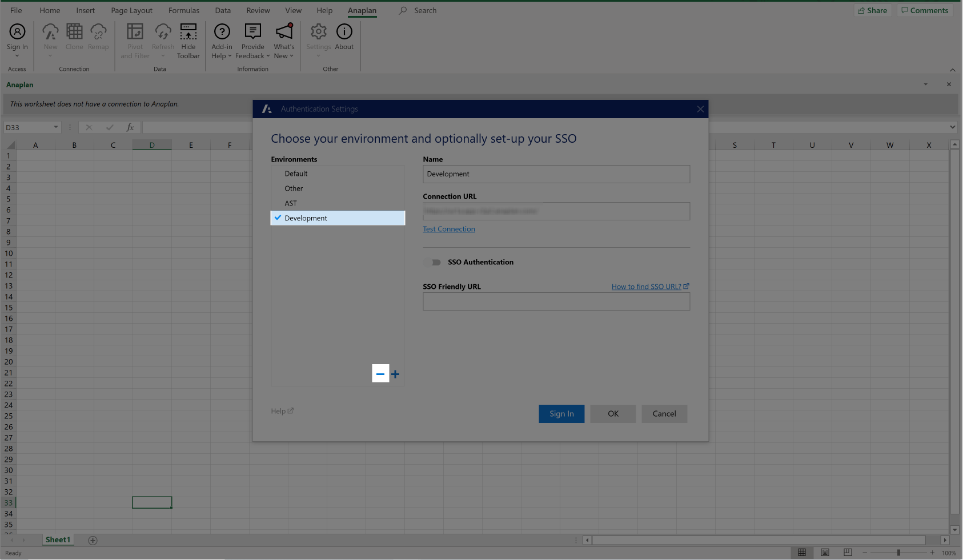The width and height of the screenshot is (963, 560).
Task: Select the checked Development environment
Action: coord(338,218)
